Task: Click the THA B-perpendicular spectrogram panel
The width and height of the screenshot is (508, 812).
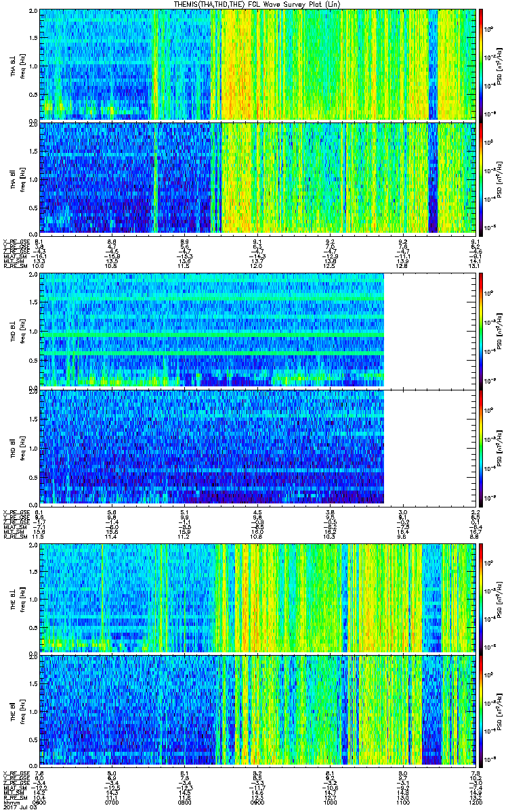Action: click(x=257, y=64)
